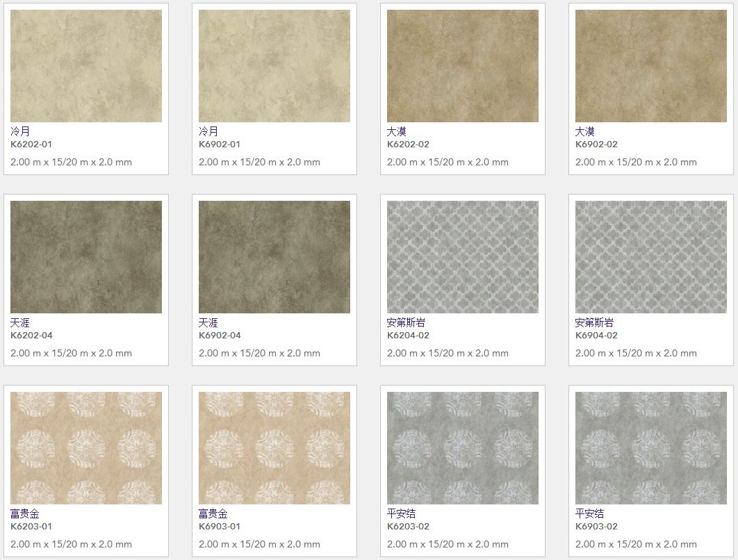Open the K6904-02 安第斯岩 pattern thumbnail
The height and width of the screenshot is (560, 738).
click(651, 257)
